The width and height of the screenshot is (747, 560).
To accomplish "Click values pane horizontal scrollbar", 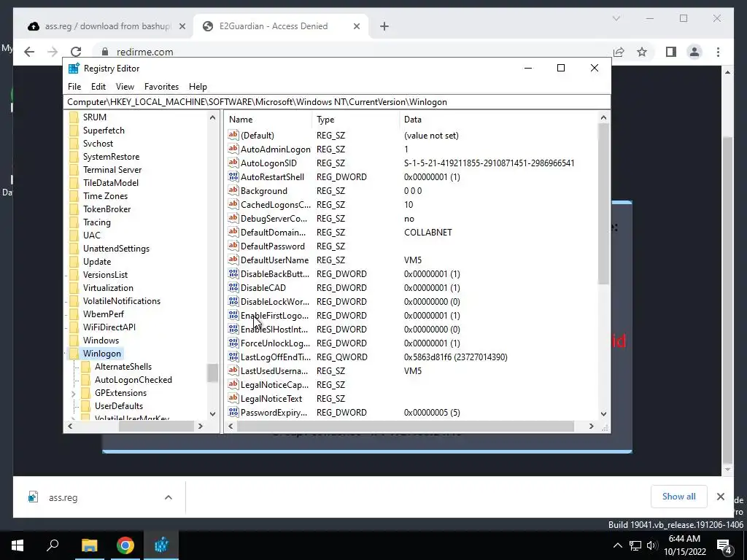I will pyautogui.click(x=406, y=426).
